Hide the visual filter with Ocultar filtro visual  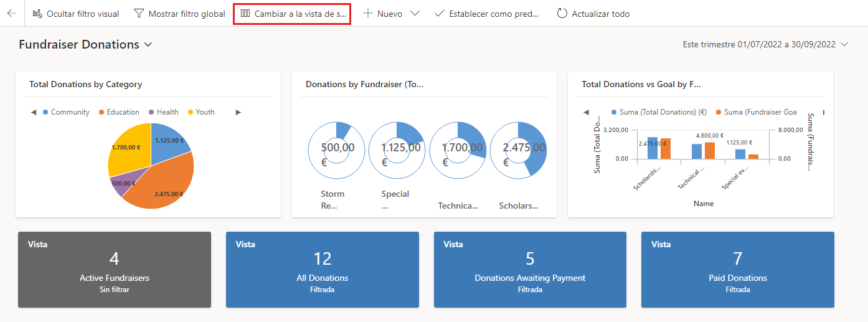75,13
